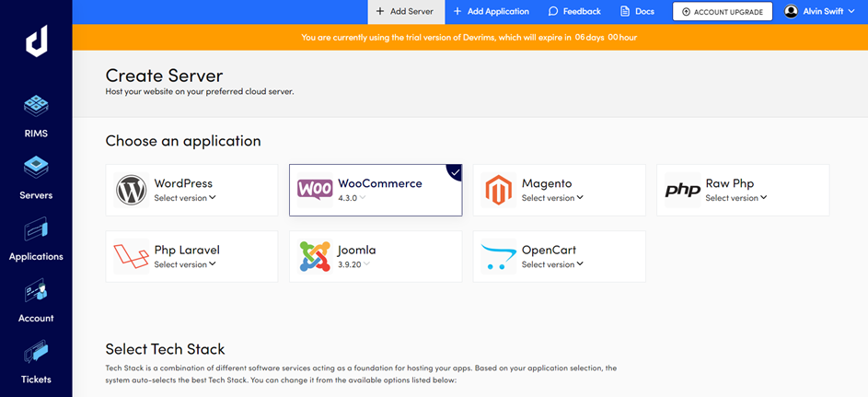868x397 pixels.
Task: Expand WordPress Select version dropdown
Action: click(185, 198)
